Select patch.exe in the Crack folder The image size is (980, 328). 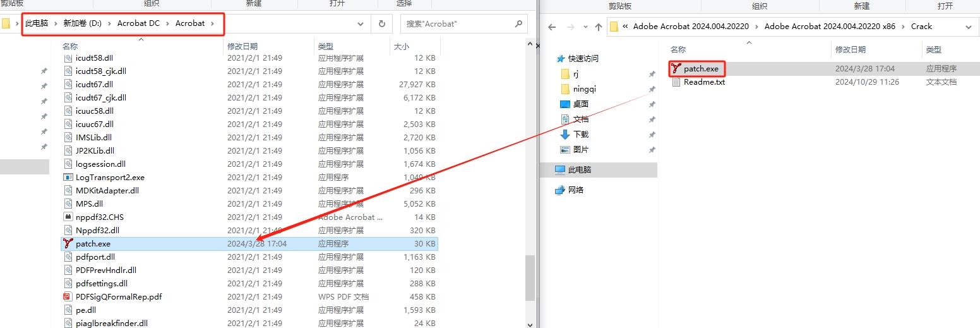point(700,68)
